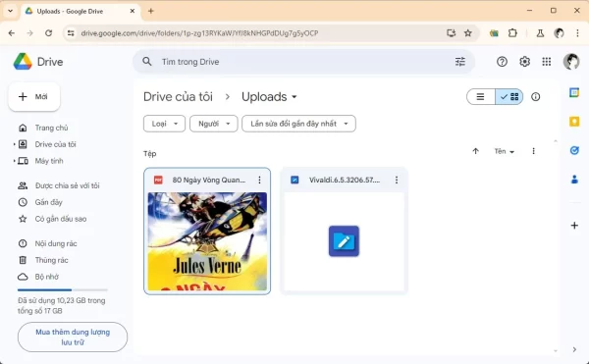
Task: Bookmark this page star icon
Action: coord(467,33)
